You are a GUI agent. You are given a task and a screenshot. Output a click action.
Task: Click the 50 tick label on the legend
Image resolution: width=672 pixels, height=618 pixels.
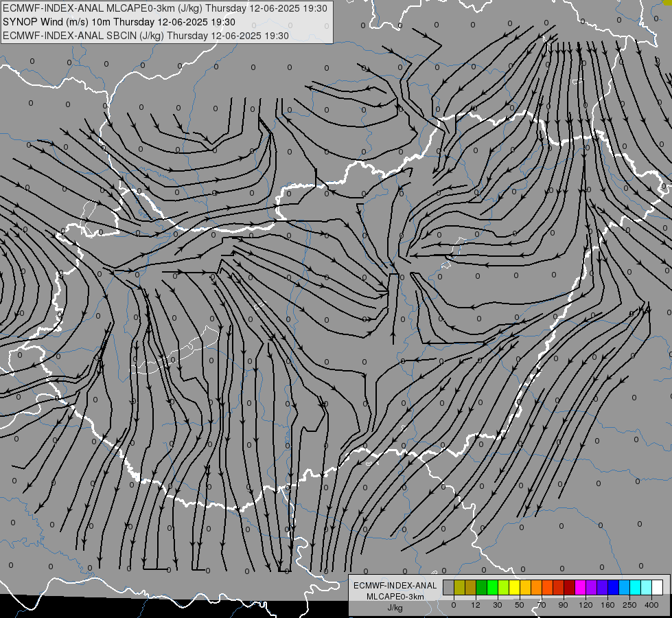520,605
